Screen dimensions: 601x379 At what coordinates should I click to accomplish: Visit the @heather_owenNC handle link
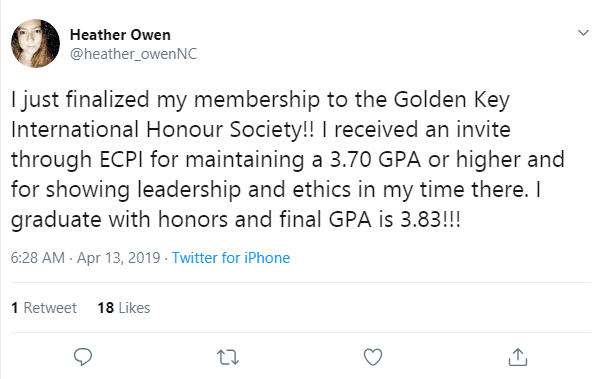pyautogui.click(x=133, y=54)
